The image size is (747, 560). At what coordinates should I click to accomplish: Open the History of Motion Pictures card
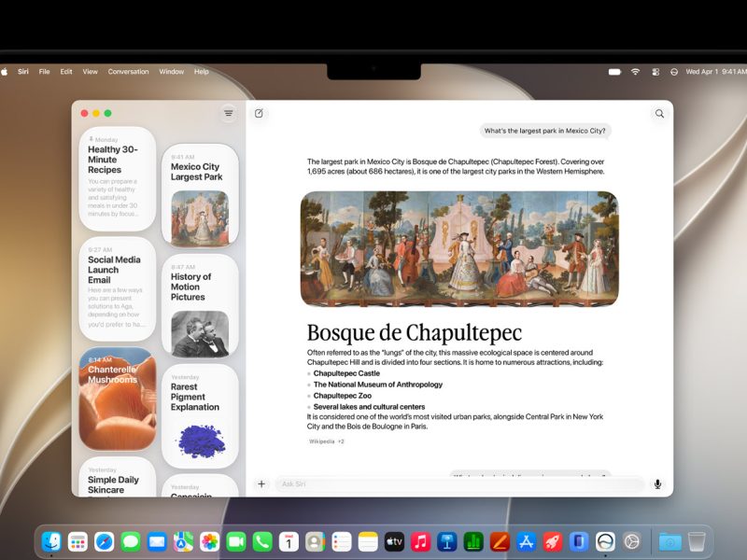[200, 306]
